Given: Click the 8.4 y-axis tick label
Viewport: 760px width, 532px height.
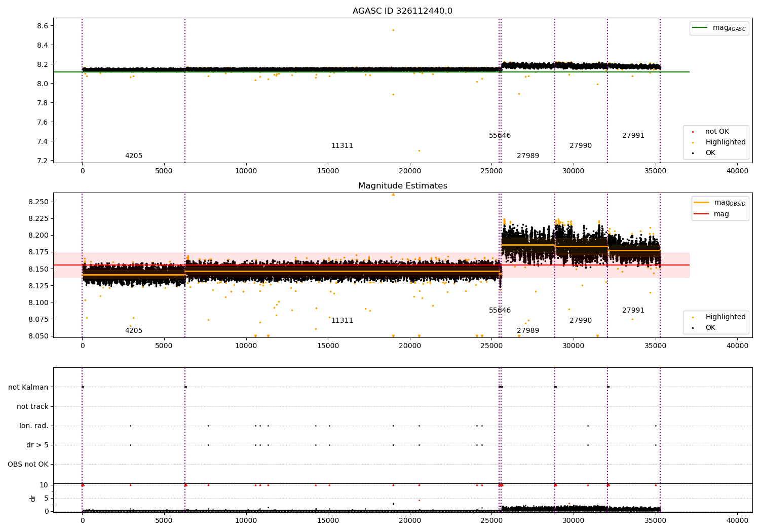Looking at the screenshot, I should pyautogui.click(x=43, y=45).
